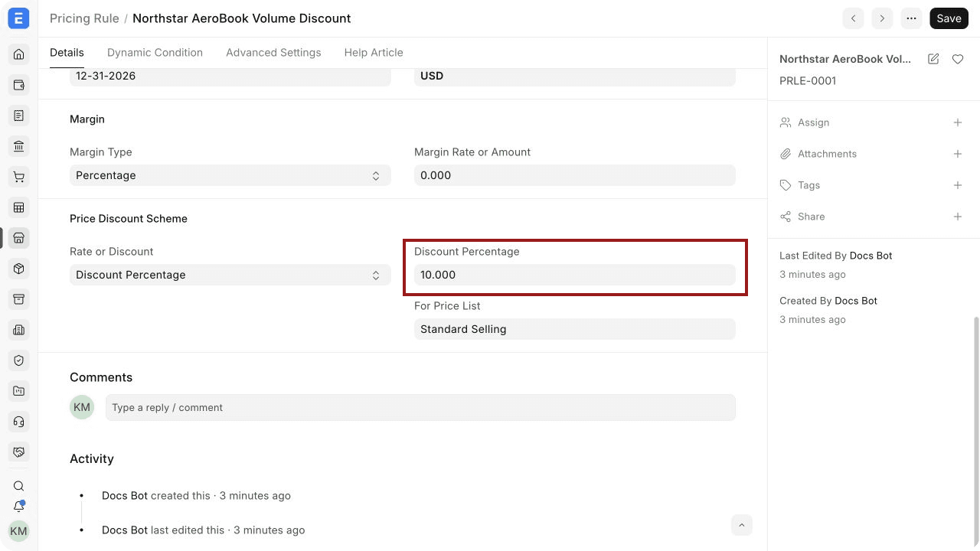Viewport: 980px width, 551px height.
Task: Click the comment reply box
Action: click(420, 408)
